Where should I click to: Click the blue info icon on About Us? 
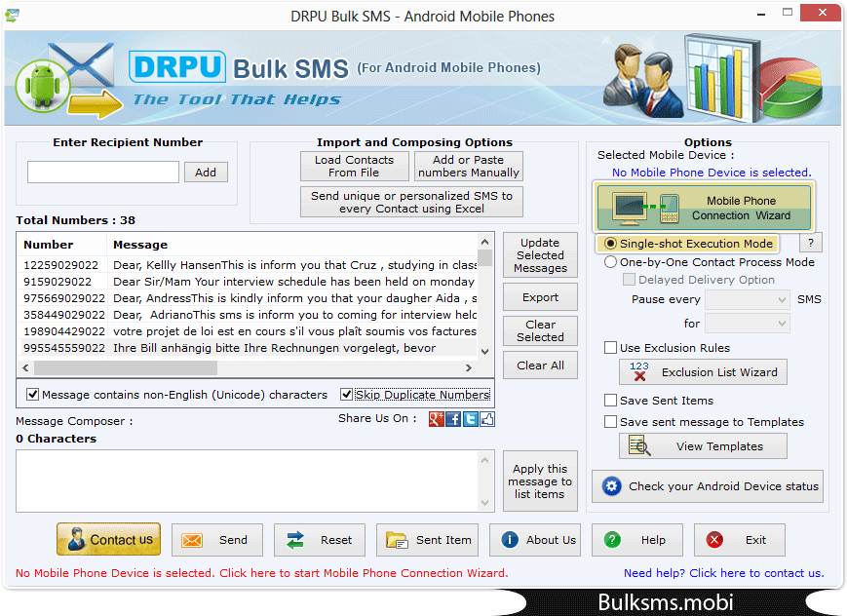click(510, 540)
